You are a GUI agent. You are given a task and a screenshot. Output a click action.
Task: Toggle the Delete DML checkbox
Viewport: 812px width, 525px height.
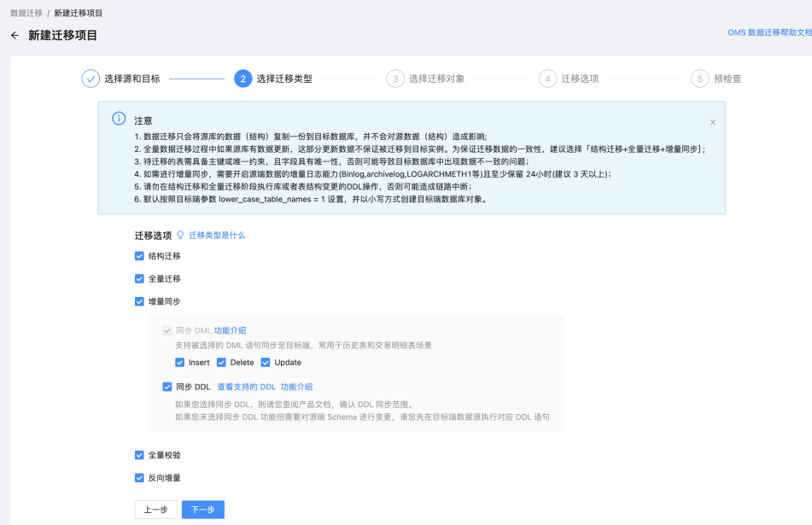[221, 363]
